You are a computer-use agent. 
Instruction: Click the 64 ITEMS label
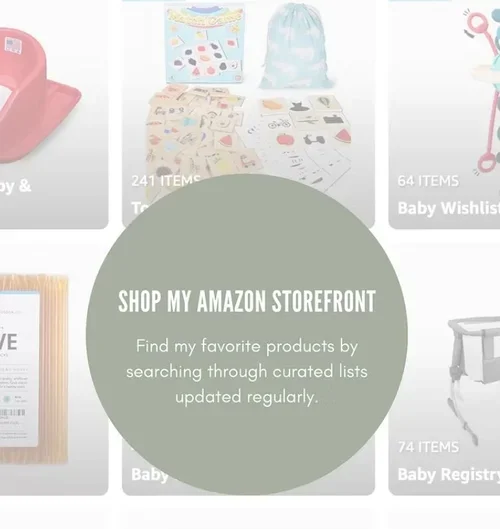(x=428, y=181)
